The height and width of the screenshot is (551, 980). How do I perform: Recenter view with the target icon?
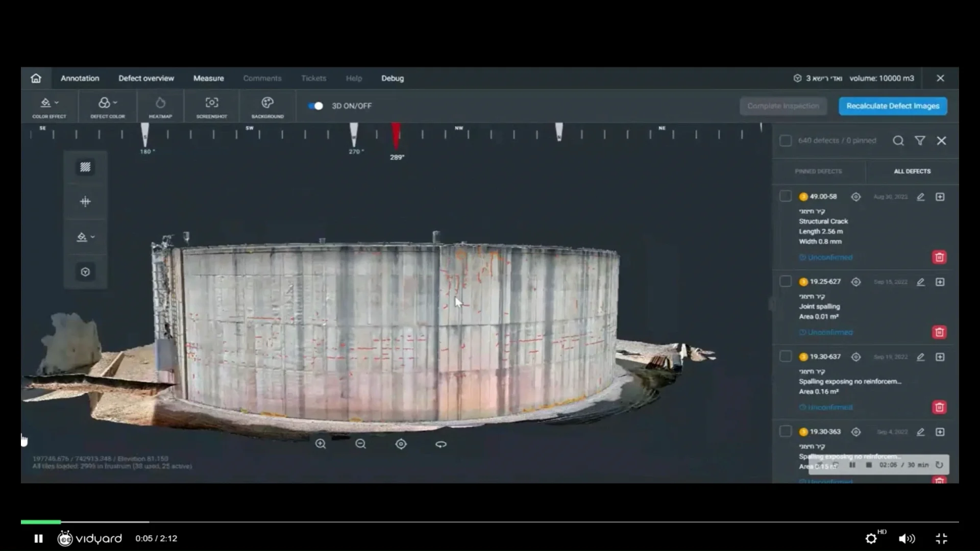[x=401, y=444]
